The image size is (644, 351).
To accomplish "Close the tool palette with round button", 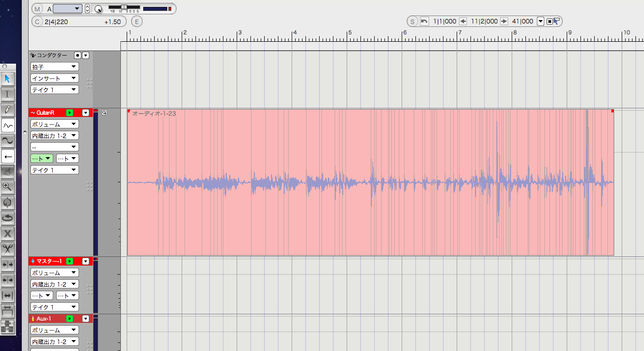I will (5, 67).
